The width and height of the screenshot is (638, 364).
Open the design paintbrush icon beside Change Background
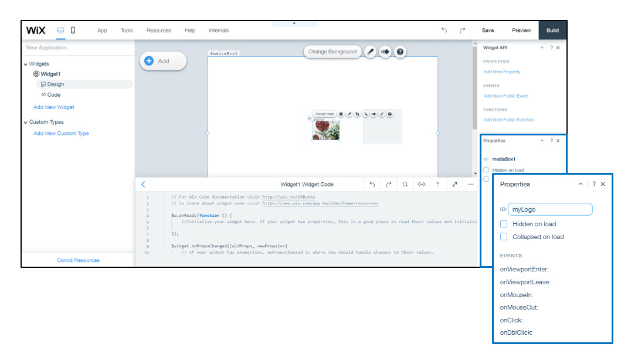pos(370,52)
